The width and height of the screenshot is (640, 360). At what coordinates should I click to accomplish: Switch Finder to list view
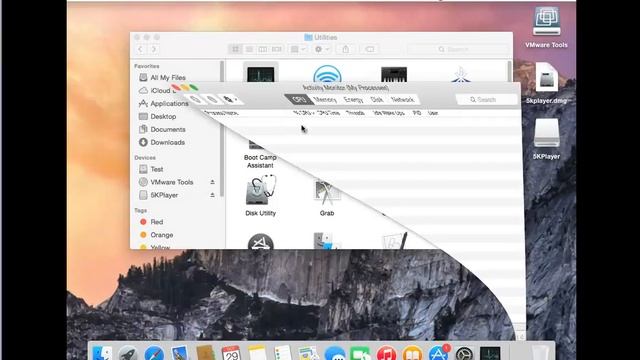[x=249, y=49]
